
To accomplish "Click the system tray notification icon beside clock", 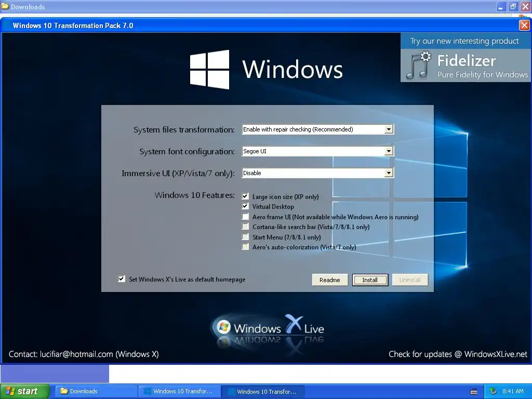I will (494, 392).
